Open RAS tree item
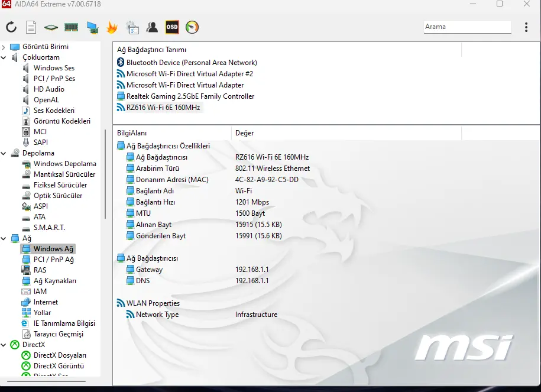This screenshot has height=392, width=541. point(40,270)
